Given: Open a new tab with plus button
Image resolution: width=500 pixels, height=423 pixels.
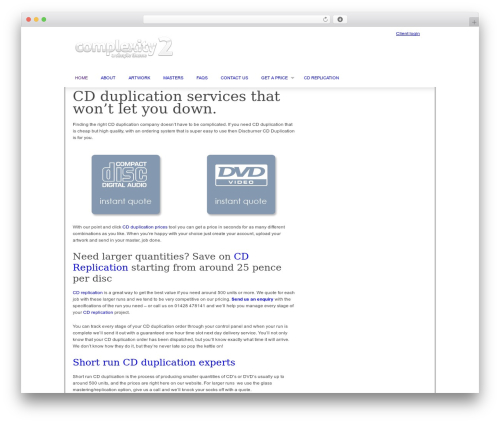Looking at the screenshot, I should [x=474, y=22].
